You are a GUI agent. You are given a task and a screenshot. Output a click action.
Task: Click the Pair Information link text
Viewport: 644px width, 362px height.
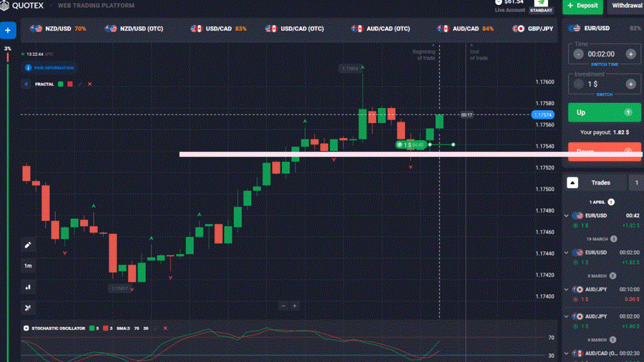(54, 68)
